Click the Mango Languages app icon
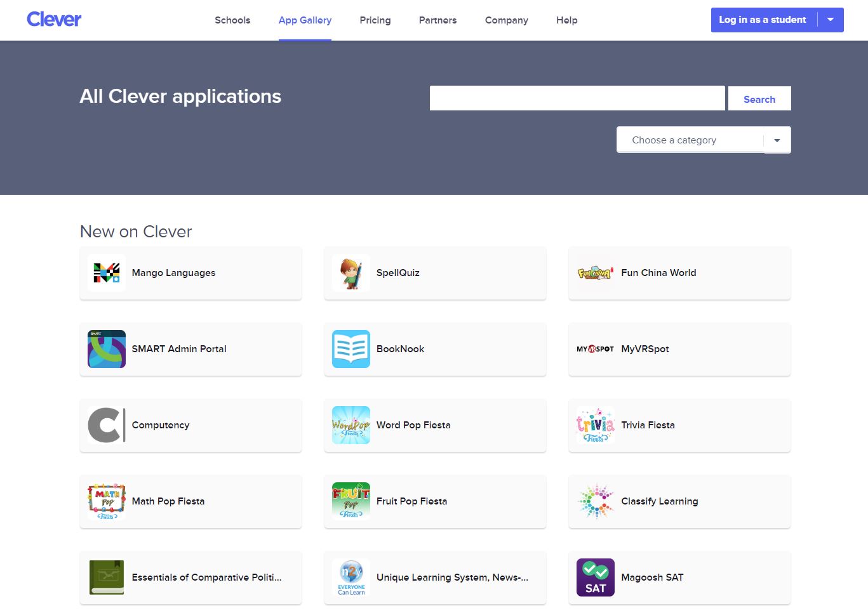The image size is (868, 613). [107, 273]
